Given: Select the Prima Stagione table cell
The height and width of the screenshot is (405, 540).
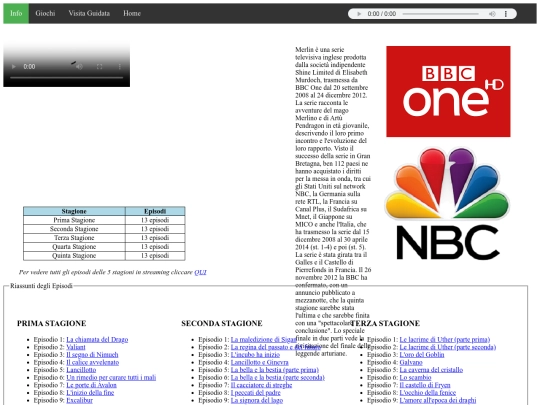Looking at the screenshot, I should pos(74,220).
